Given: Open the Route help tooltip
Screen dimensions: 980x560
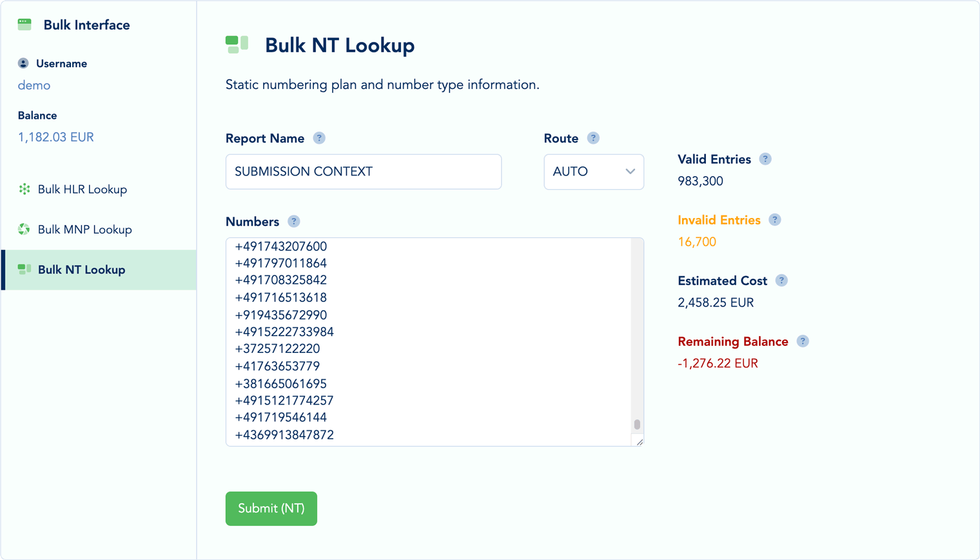Looking at the screenshot, I should pyautogui.click(x=594, y=137).
